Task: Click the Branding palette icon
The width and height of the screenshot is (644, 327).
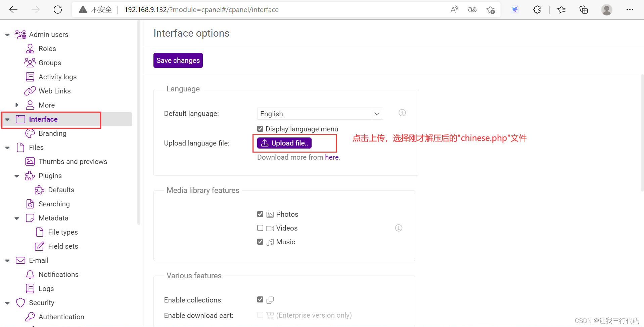Action: (30, 133)
